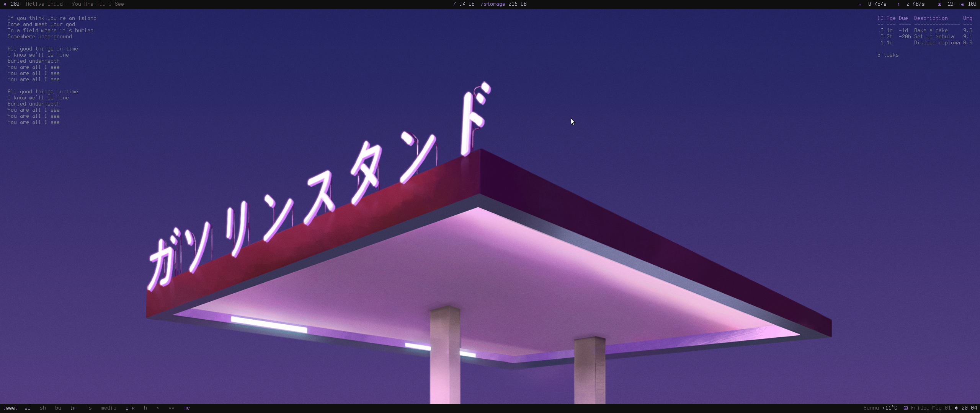980x413 pixels.
Task: Switch to the ed workspace
Action: (x=28, y=408)
